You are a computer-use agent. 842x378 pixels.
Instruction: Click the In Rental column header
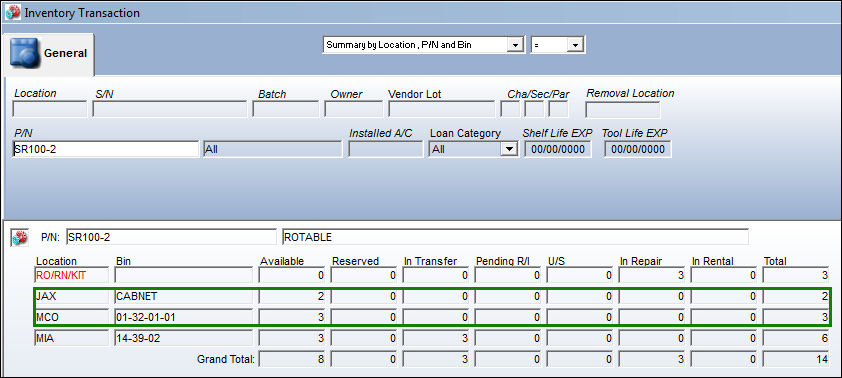click(x=713, y=261)
